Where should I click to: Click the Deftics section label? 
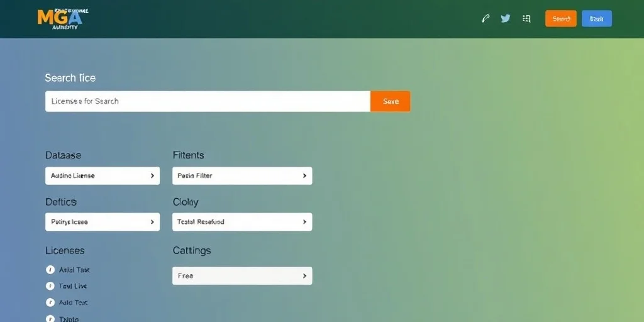[x=61, y=202]
